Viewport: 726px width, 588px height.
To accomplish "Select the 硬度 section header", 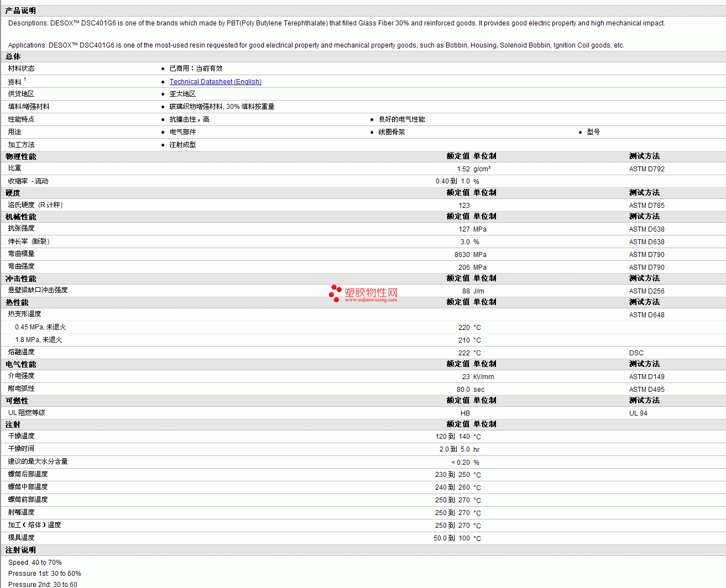I will click(x=13, y=193).
